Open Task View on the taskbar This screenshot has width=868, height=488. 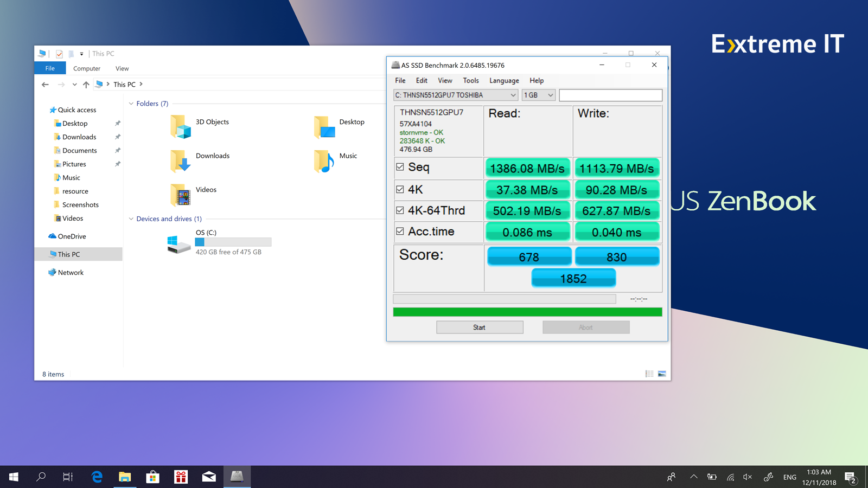(x=68, y=477)
